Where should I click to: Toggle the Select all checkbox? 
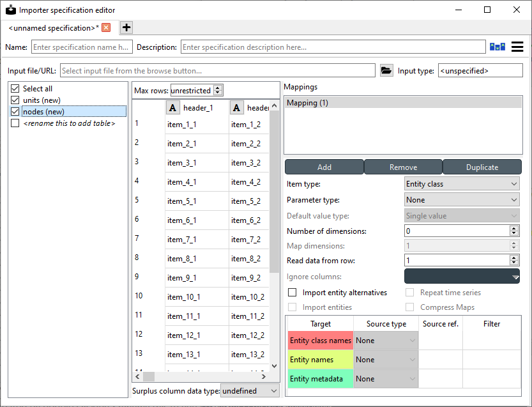(x=15, y=89)
